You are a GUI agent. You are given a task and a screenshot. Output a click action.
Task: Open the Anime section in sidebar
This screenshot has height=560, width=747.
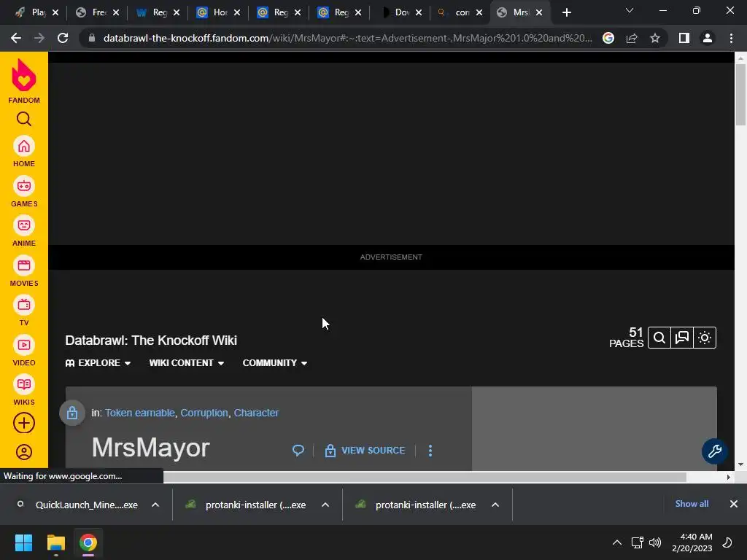coord(24,231)
